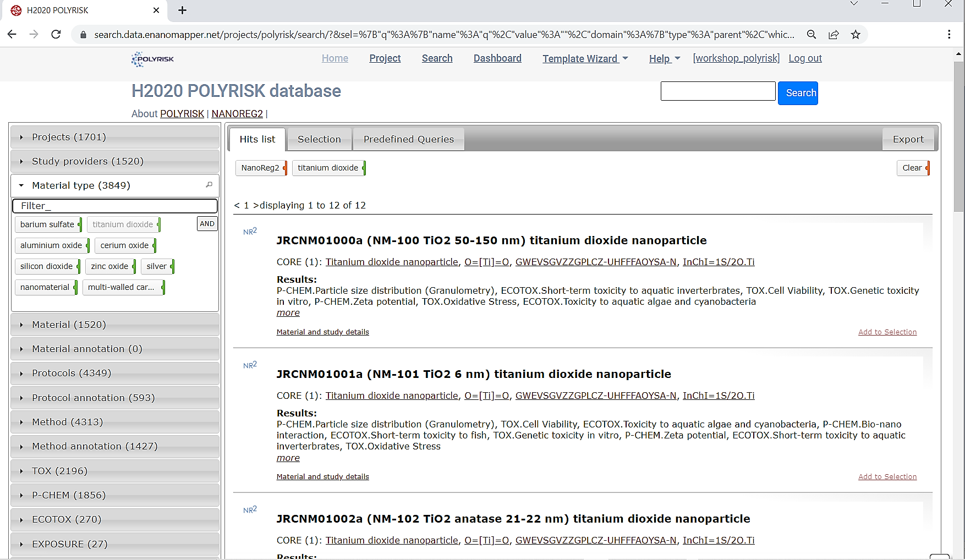The image size is (965, 560).
Task: Switch to the Selection tab
Action: 319,139
